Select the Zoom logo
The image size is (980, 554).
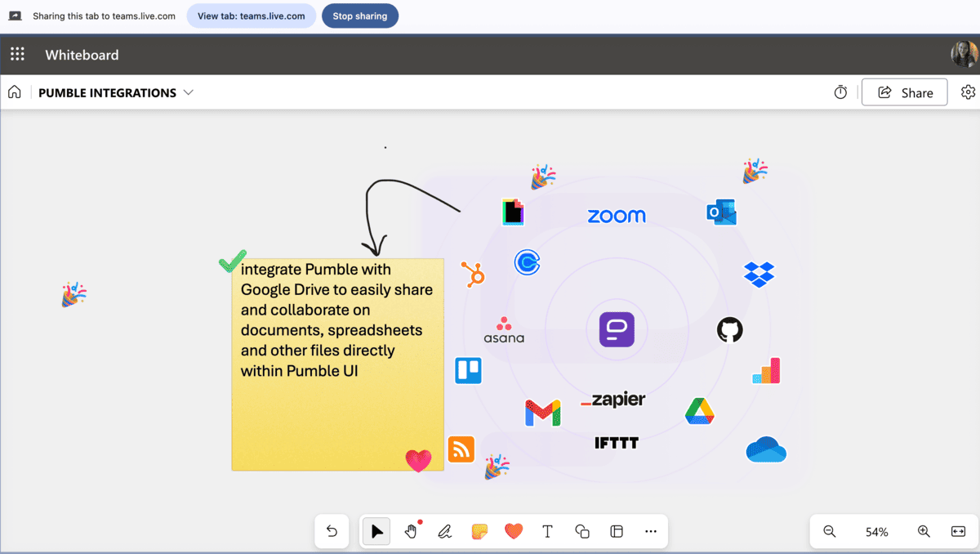pyautogui.click(x=617, y=216)
